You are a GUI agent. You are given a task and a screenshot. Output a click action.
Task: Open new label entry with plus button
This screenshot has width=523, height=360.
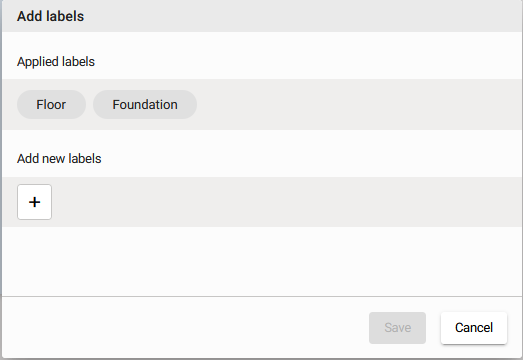[34, 202]
